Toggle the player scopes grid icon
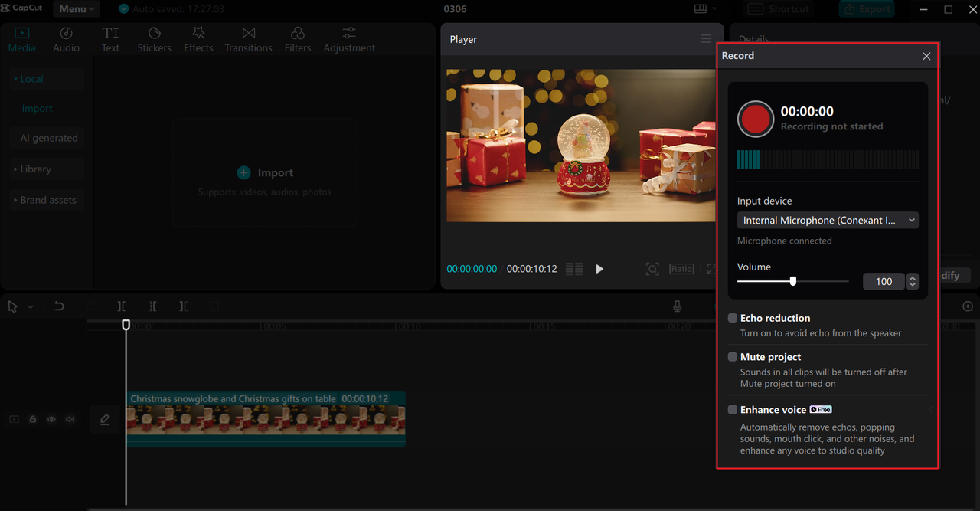The height and width of the screenshot is (511, 980). tap(574, 269)
